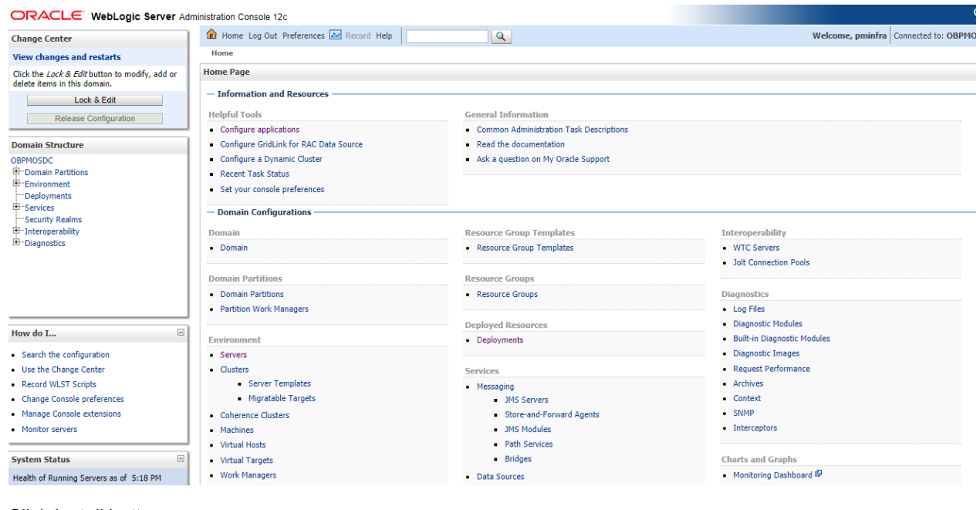Screen dimensions: 980x510
Task: Open Path Services link
Action: pos(529,444)
